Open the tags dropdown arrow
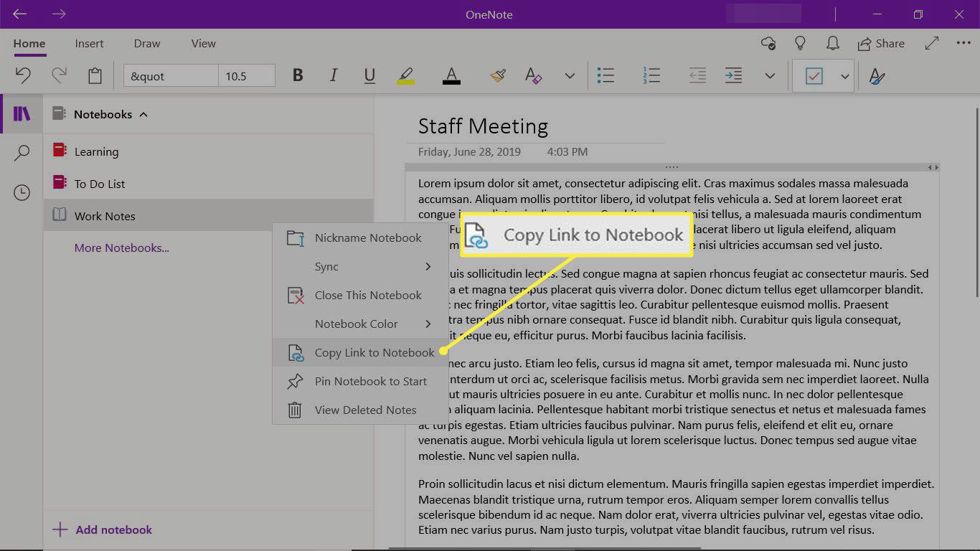Screen dimensions: 980x551 pyautogui.click(x=844, y=76)
